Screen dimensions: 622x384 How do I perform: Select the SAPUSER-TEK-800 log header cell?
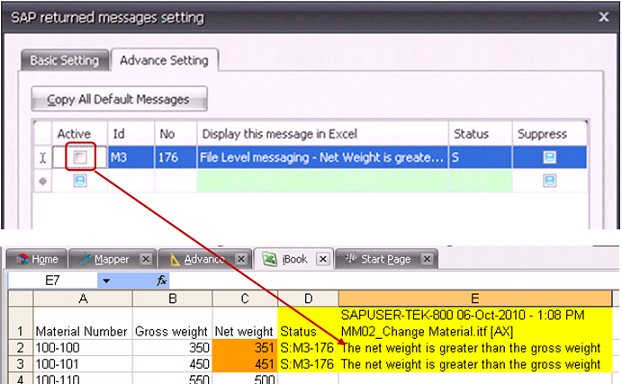[x=475, y=323]
